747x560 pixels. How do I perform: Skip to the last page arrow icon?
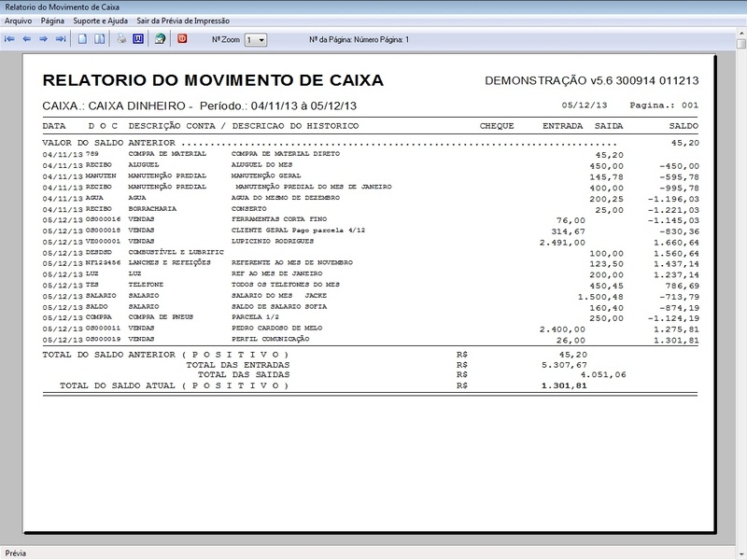point(61,37)
